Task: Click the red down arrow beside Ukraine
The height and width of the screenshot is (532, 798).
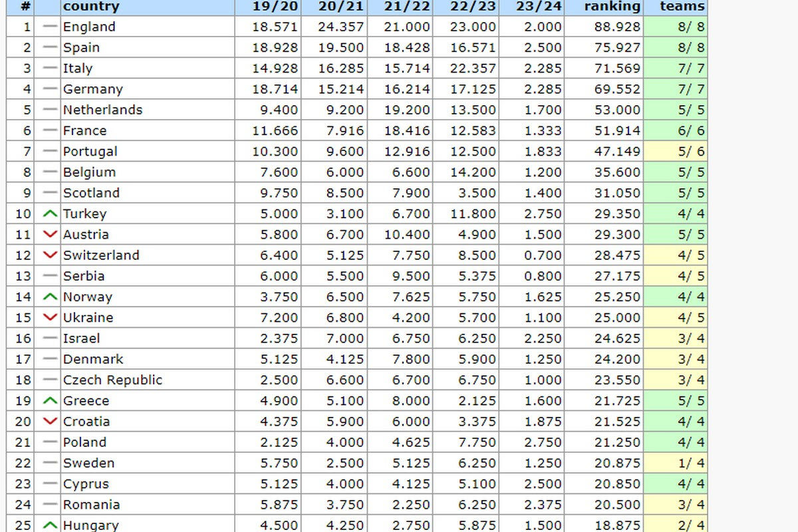Action: [x=50, y=318]
